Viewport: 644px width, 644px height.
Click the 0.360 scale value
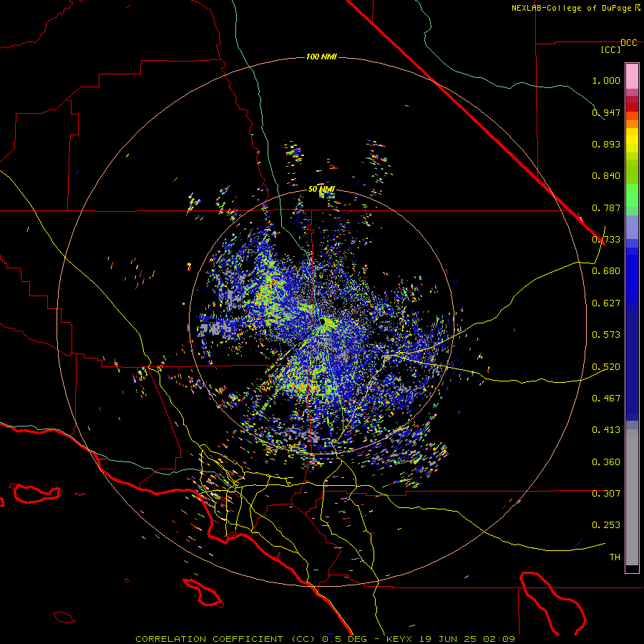(606, 462)
